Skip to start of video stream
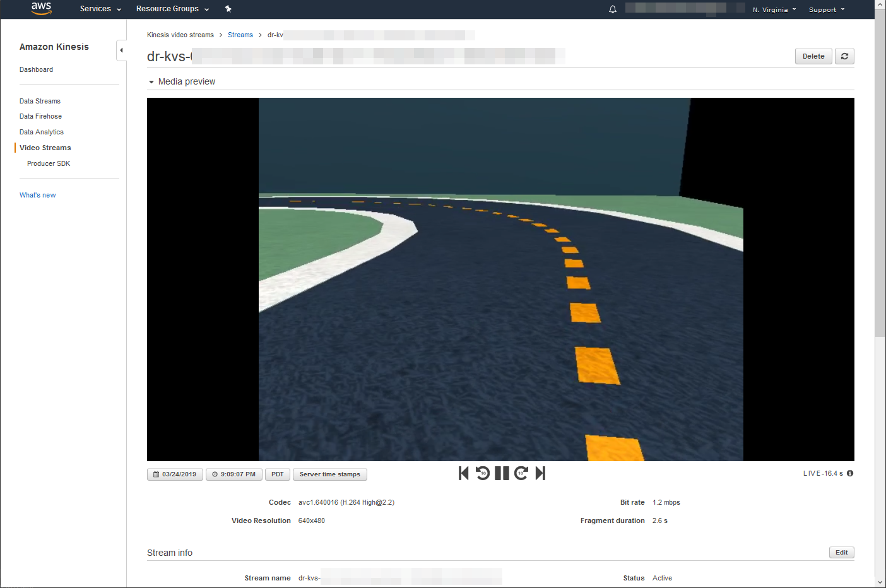 (464, 473)
